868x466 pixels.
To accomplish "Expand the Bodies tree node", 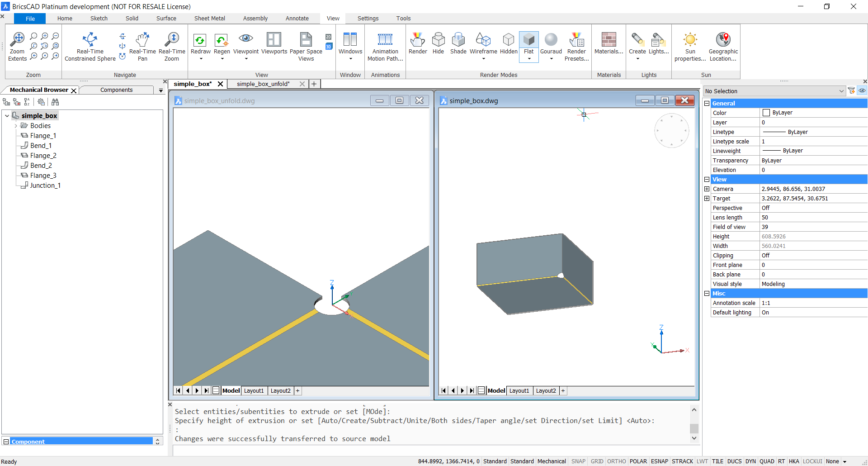I will [16, 126].
